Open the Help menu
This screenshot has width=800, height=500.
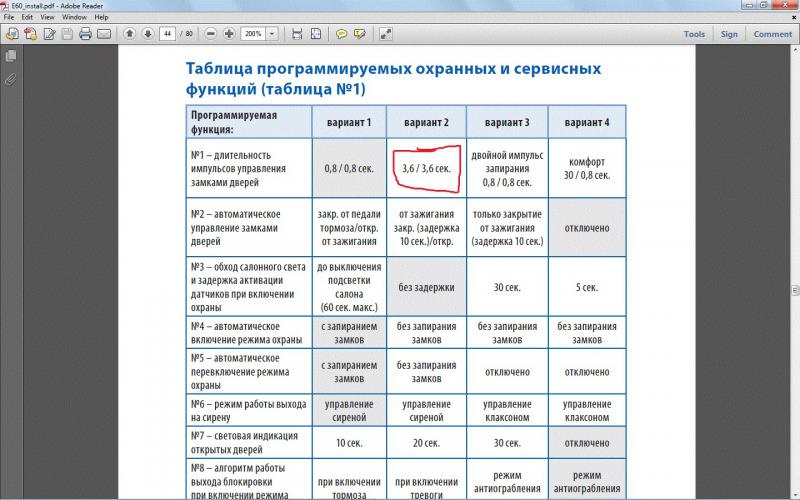tap(102, 17)
